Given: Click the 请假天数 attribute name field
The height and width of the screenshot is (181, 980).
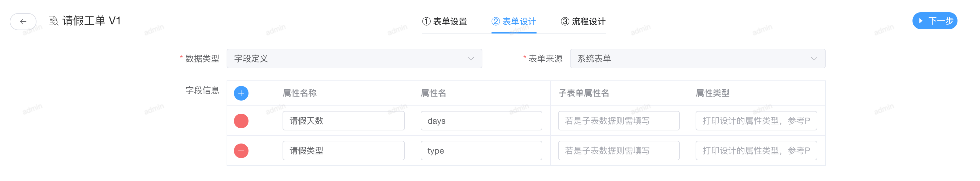Looking at the screenshot, I should [x=343, y=121].
